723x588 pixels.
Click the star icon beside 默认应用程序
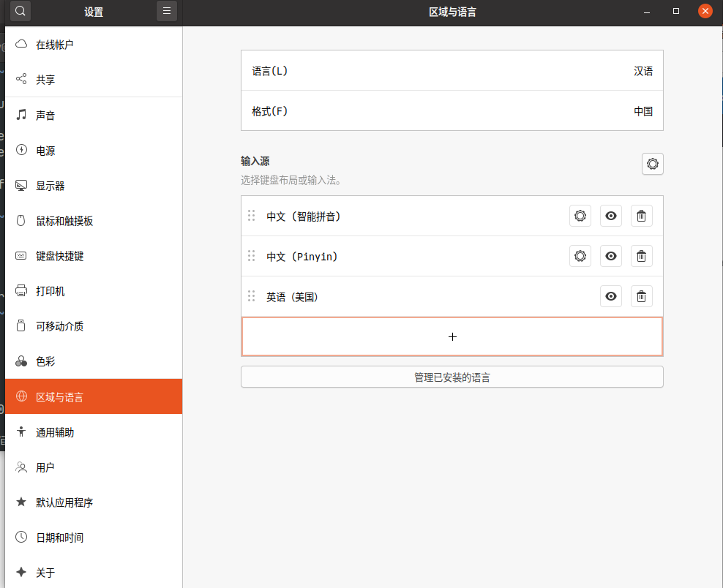[x=21, y=502]
